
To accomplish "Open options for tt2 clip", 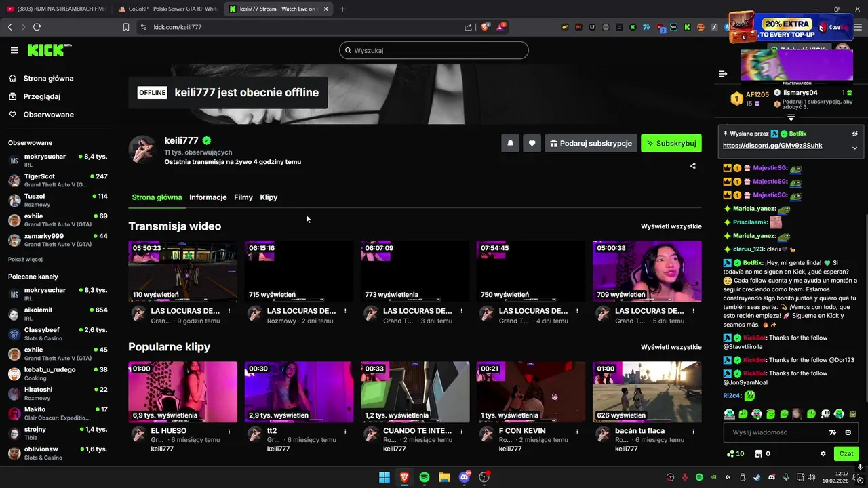I will tap(345, 431).
